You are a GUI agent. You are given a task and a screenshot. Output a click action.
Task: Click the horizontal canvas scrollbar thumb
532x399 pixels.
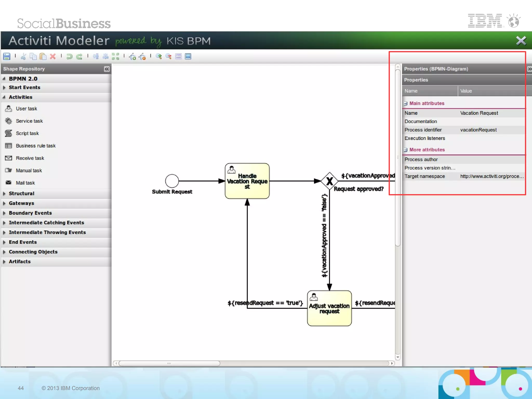coord(169,363)
